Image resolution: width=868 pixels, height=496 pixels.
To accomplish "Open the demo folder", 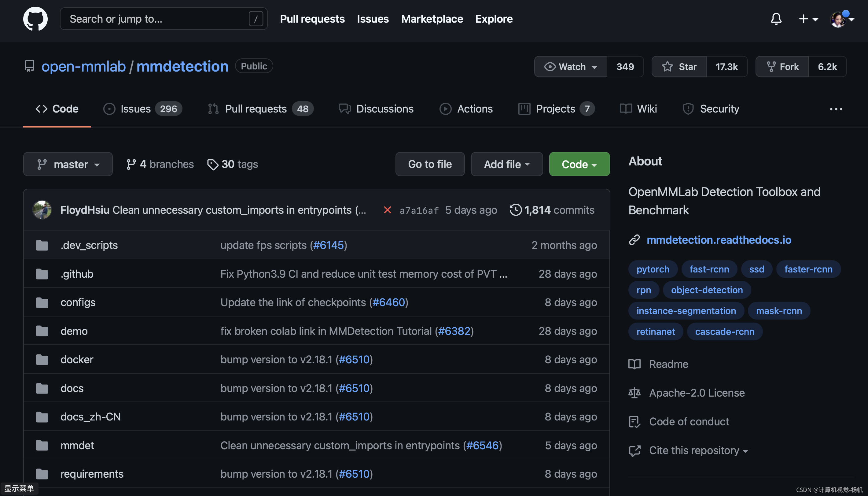I will pos(74,331).
